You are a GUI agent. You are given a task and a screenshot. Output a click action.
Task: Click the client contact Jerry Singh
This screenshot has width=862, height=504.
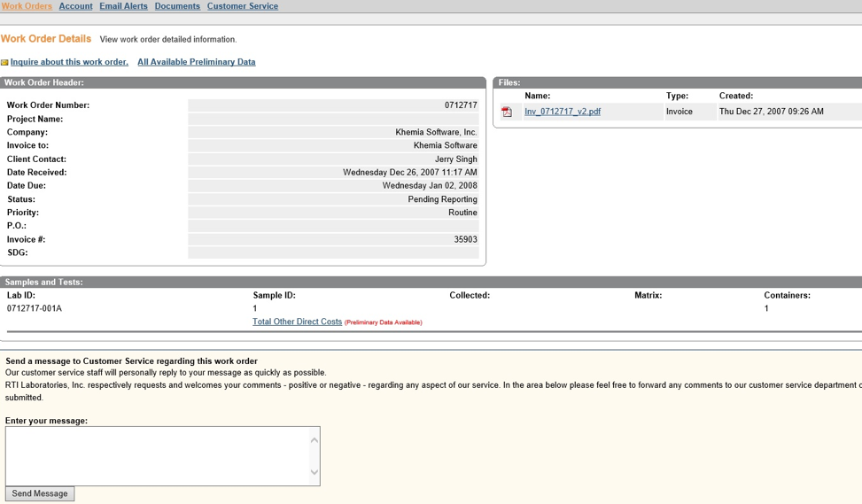[x=455, y=159]
